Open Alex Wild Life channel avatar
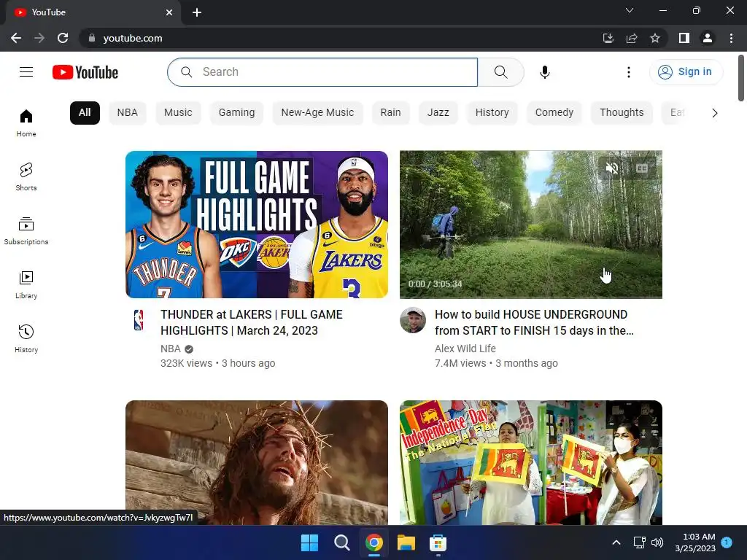747x560 pixels. tap(413, 320)
